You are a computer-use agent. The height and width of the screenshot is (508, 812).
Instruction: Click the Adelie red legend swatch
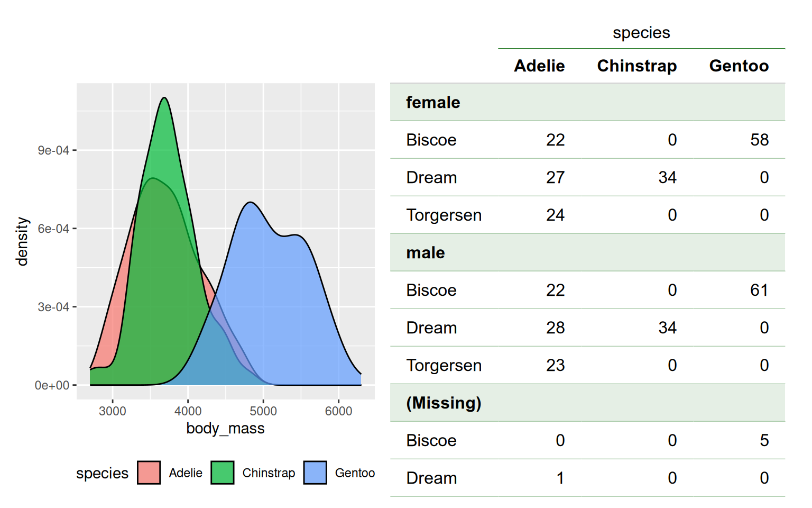149,473
